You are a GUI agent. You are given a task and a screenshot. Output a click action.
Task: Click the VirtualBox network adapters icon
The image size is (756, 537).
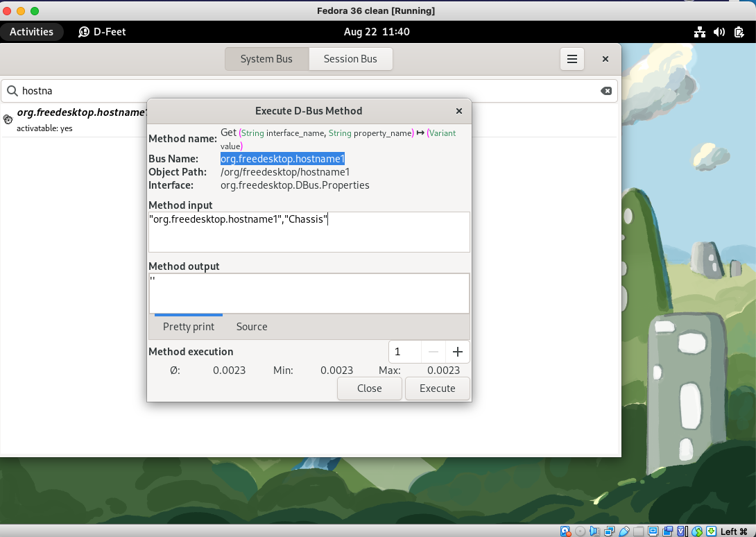pyautogui.click(x=609, y=531)
